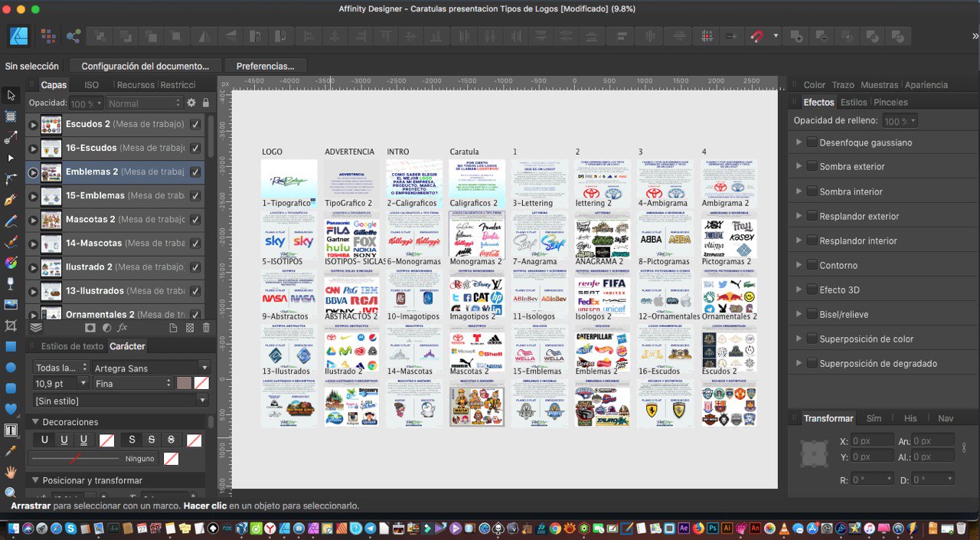Expand the Escudos 2 layer
980x540 pixels.
33,125
